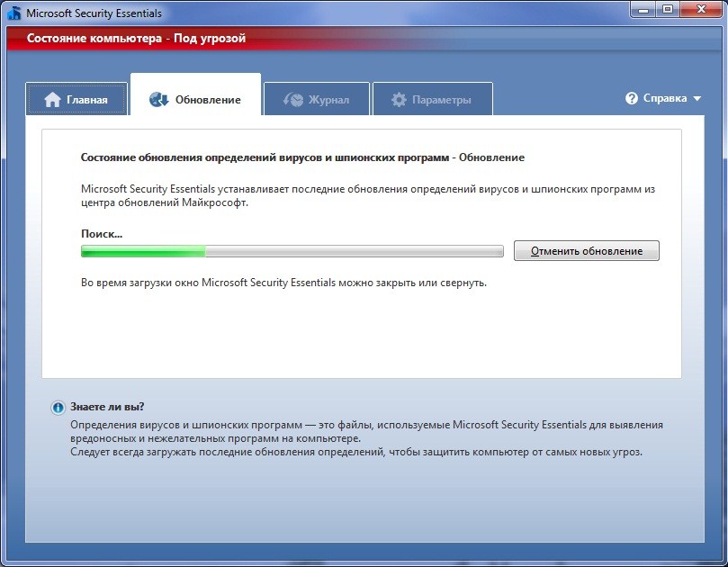
Task: Click the Знаете ли вы? heading
Action: [107, 407]
